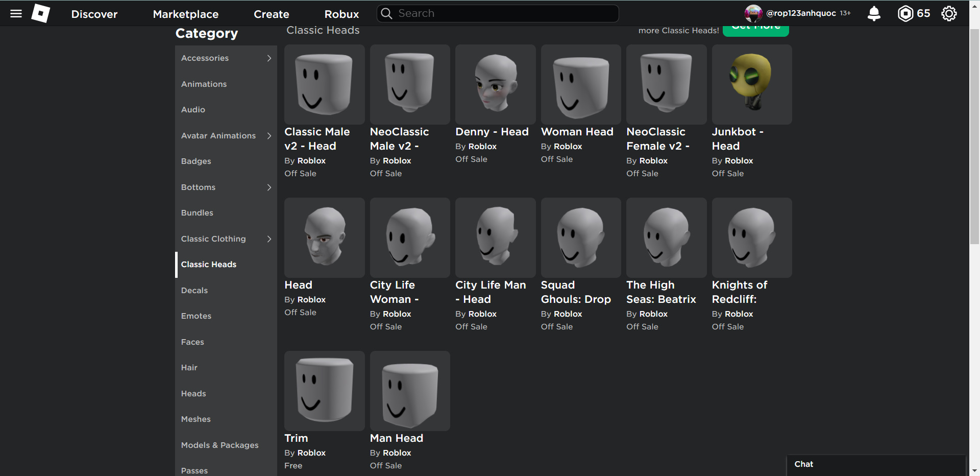Click the page vertical scrollbar
Screen dimensions: 980x476
click(x=974, y=138)
